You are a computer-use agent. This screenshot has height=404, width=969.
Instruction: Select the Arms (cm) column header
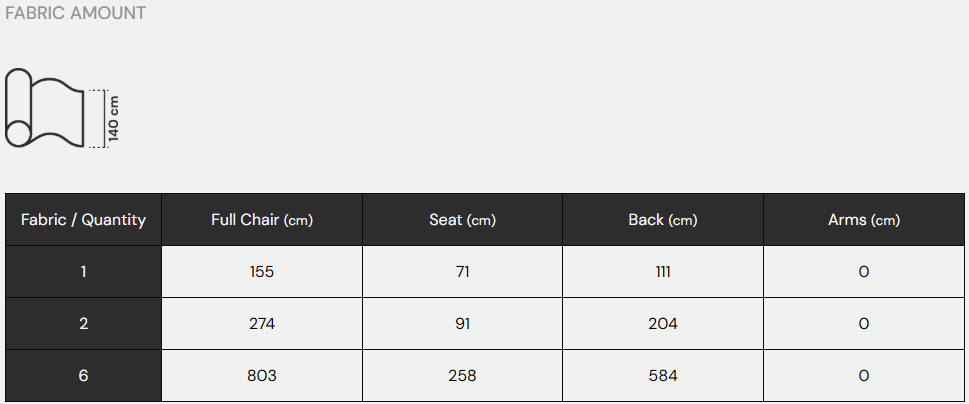(x=864, y=220)
